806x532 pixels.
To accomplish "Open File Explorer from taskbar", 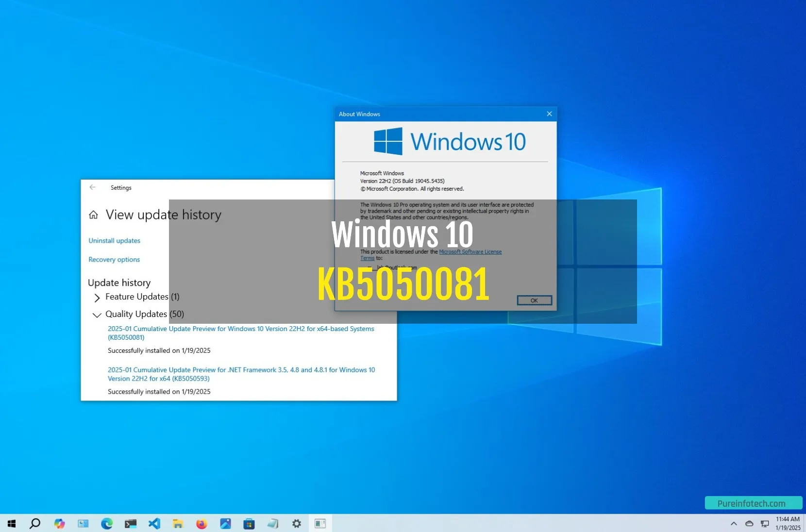I will click(178, 523).
